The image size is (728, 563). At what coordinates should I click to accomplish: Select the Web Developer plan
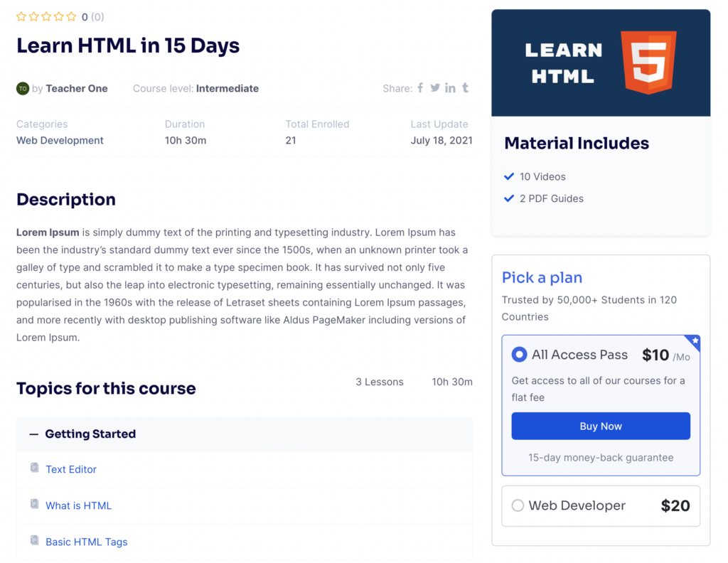pyautogui.click(x=519, y=505)
